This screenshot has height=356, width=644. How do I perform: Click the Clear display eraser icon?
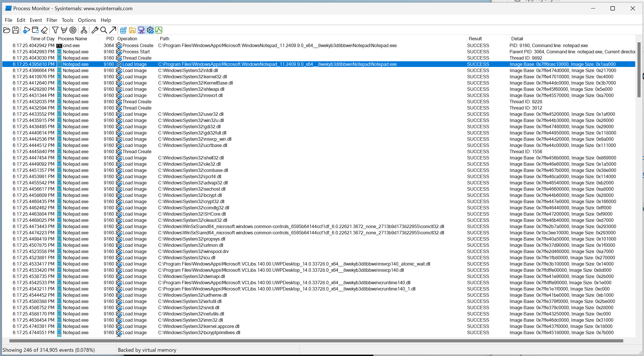[x=44, y=30]
